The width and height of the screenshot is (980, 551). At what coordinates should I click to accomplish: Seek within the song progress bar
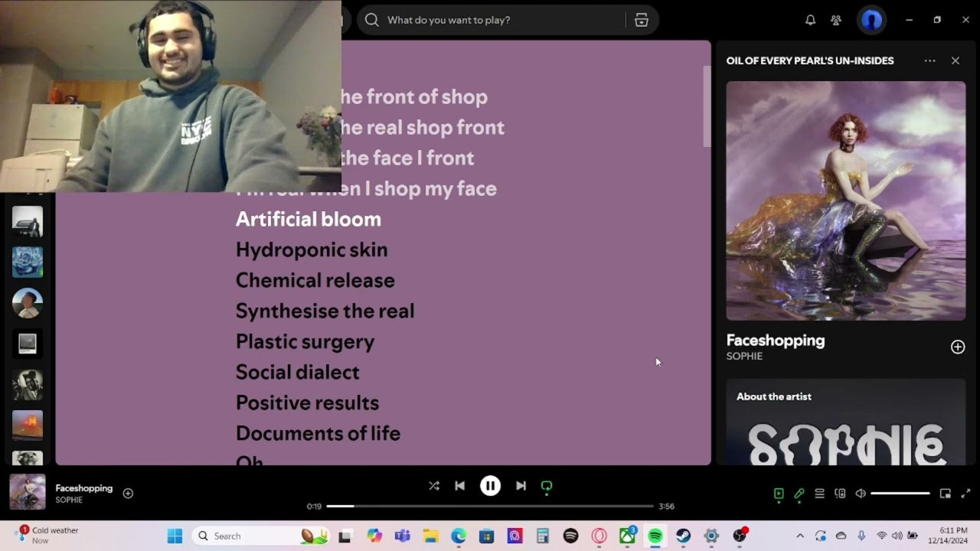(x=490, y=506)
